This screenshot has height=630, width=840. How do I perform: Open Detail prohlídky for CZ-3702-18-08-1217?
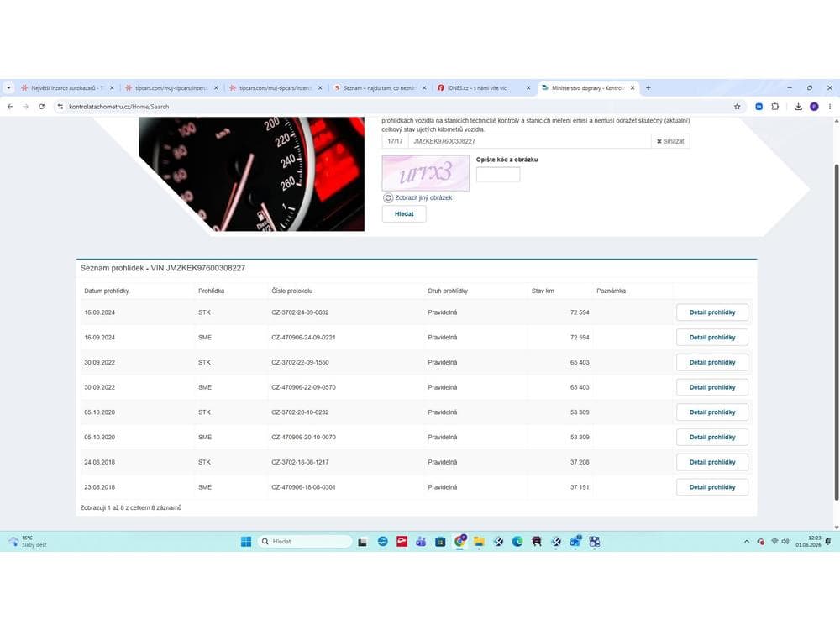[712, 462]
